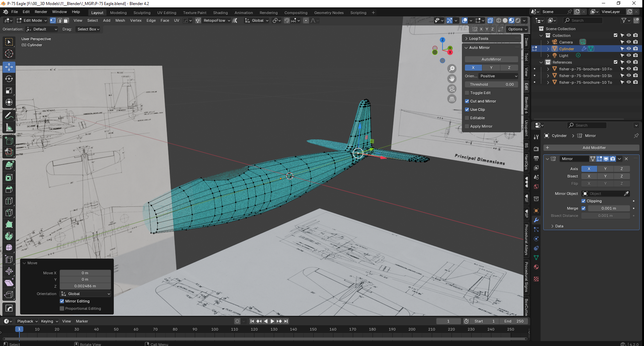Jump to the timeline end frame
The image size is (644, 346).
click(x=286, y=321)
